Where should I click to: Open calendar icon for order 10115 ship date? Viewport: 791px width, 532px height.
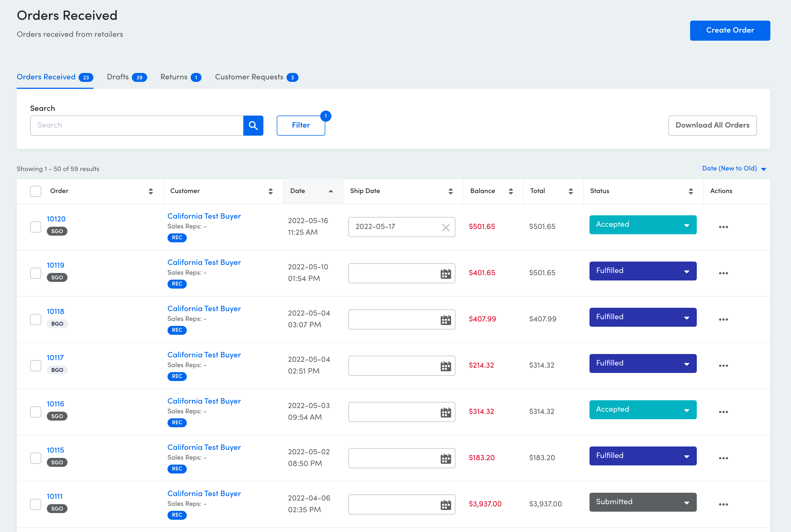(446, 458)
